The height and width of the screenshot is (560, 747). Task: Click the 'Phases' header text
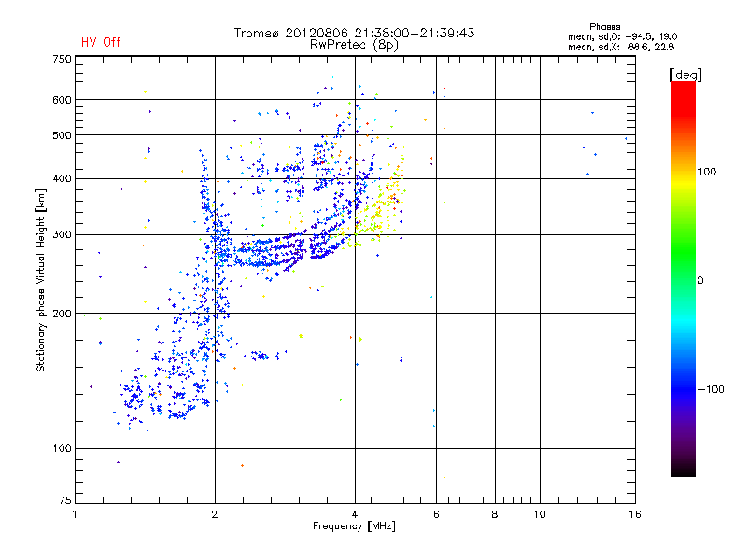tap(604, 27)
